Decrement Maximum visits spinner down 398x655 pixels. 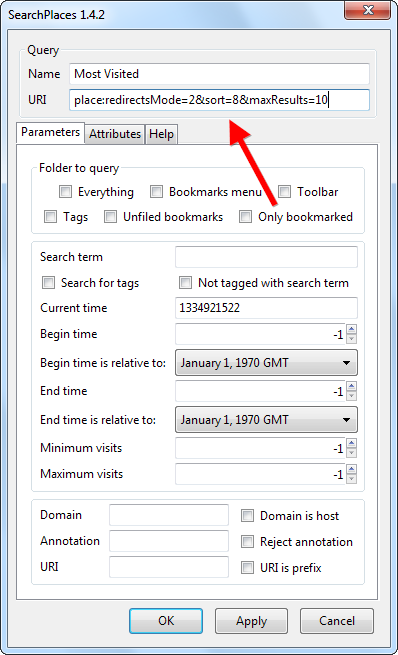pyautogui.click(x=352, y=479)
